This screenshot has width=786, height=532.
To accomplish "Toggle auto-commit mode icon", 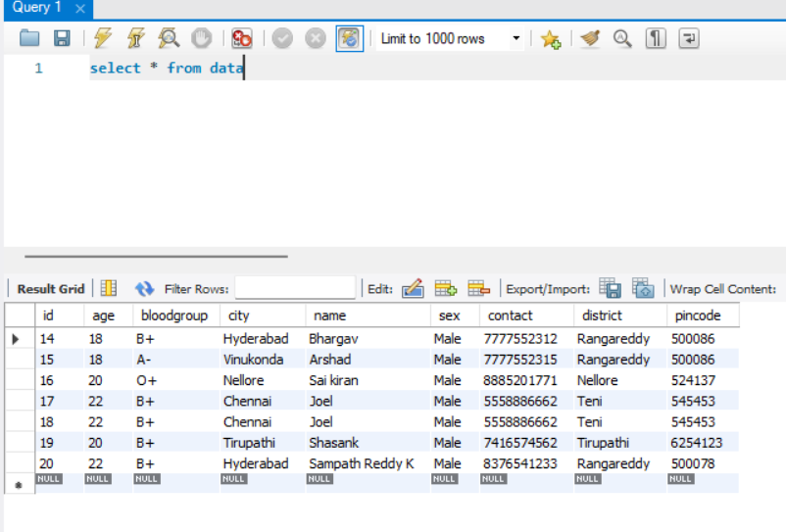I will [350, 38].
